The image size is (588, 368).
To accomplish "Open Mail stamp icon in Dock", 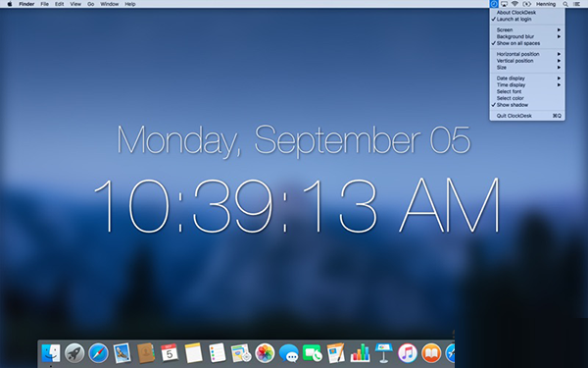I will [122, 353].
